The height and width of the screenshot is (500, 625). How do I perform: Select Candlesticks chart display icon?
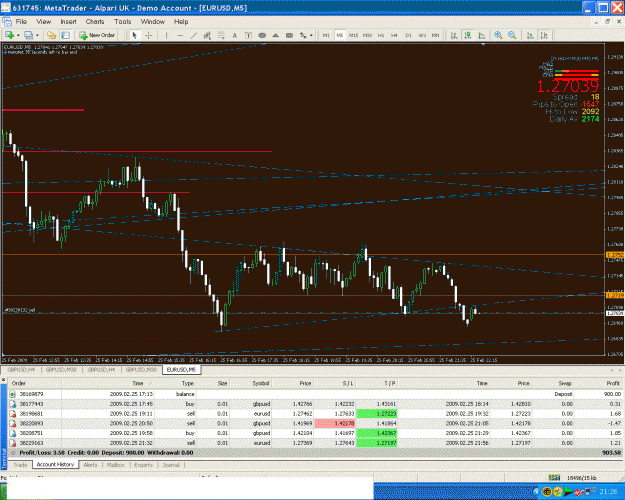[468, 35]
